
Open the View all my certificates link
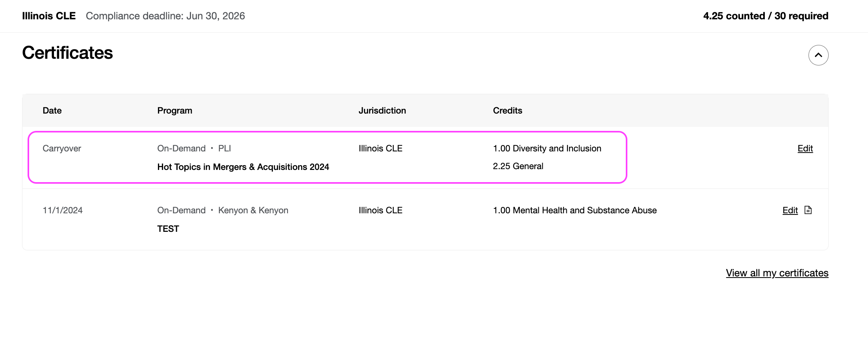(x=777, y=273)
